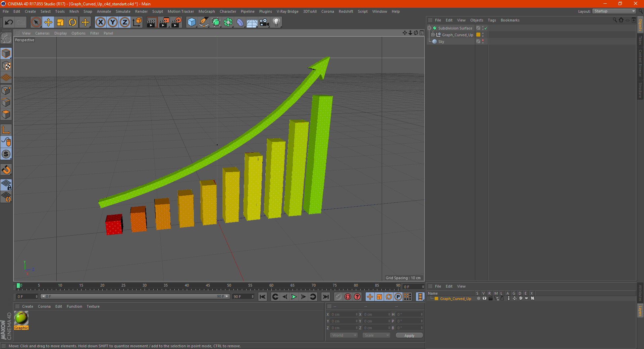Switch to Points mode
644x349 pixels.
tap(6, 90)
